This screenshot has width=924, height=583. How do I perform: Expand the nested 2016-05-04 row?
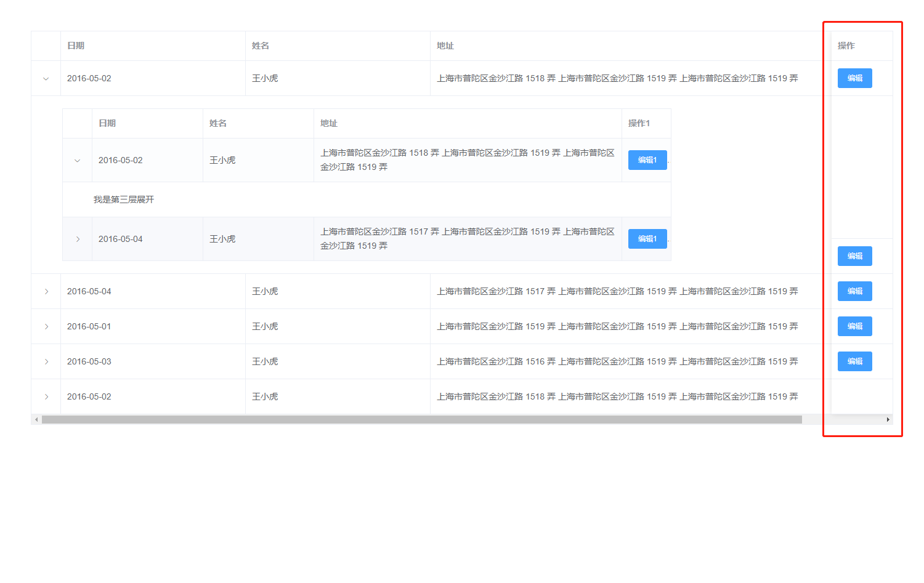point(77,239)
